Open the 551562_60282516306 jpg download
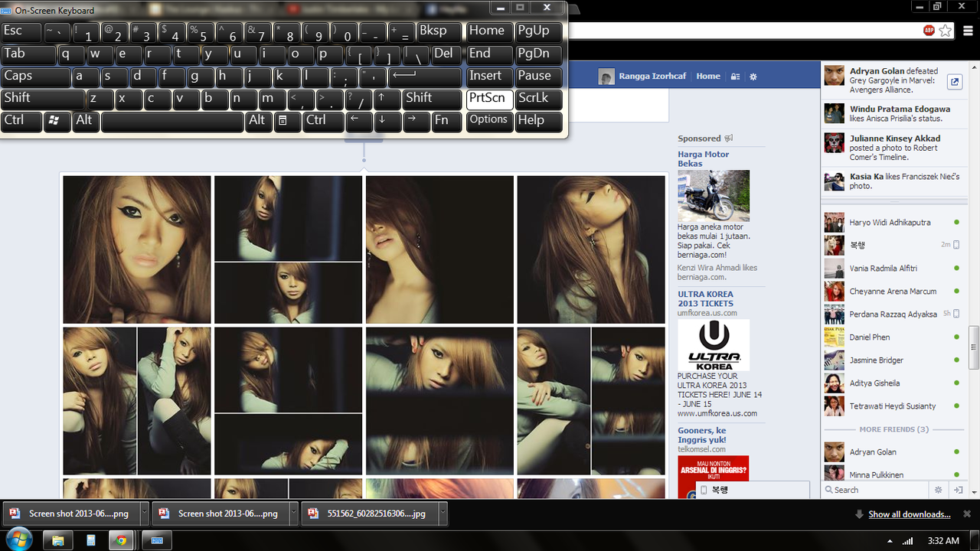Image resolution: width=980 pixels, height=551 pixels. point(371,514)
